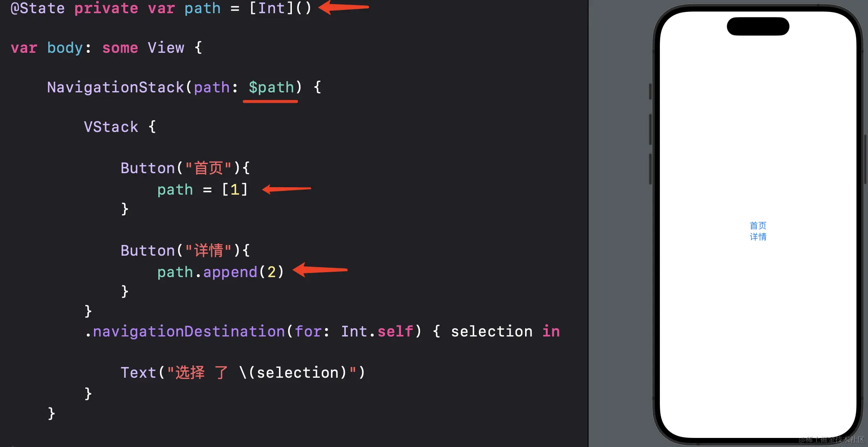Click the simulator's volume up side button

650,129
